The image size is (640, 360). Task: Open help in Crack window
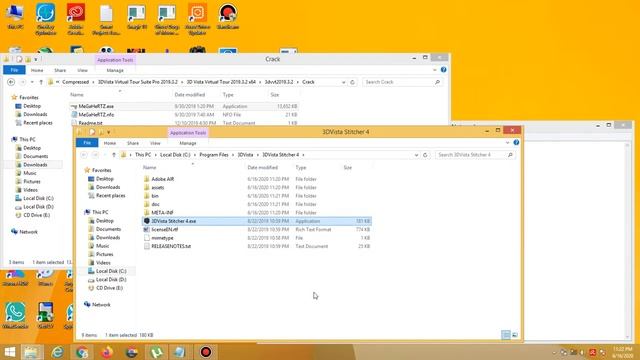tap(444, 70)
